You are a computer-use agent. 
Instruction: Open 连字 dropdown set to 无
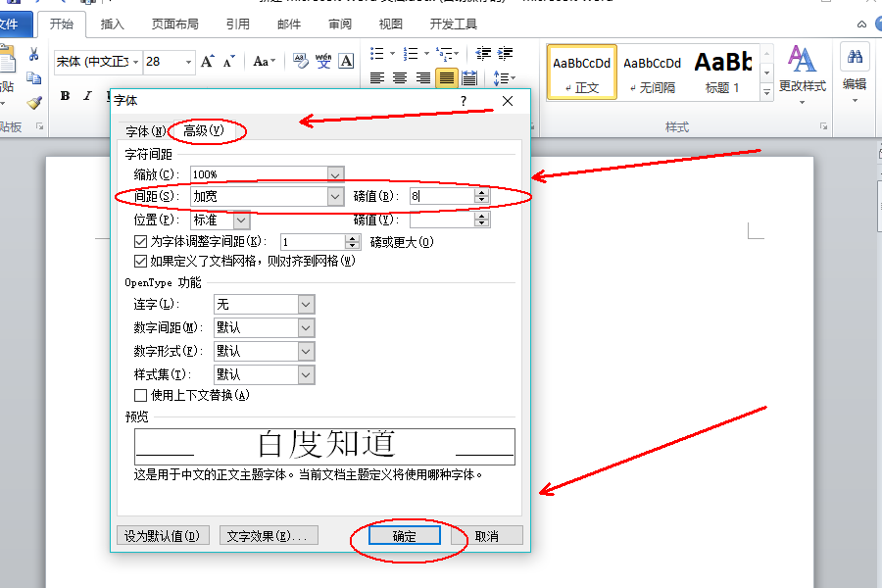coord(306,305)
